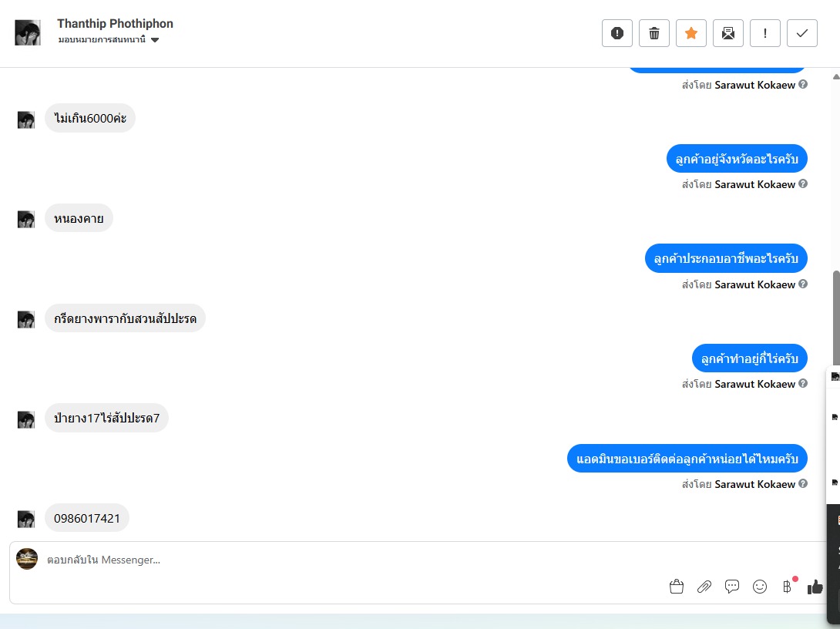This screenshot has width=840, height=629.
Task: Toggle the exclamation priority marker
Action: [x=764, y=33]
